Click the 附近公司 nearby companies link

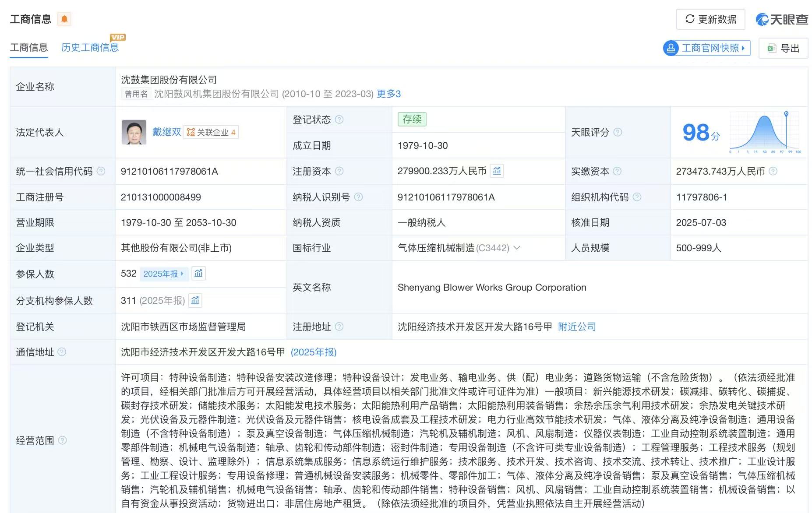(x=577, y=327)
